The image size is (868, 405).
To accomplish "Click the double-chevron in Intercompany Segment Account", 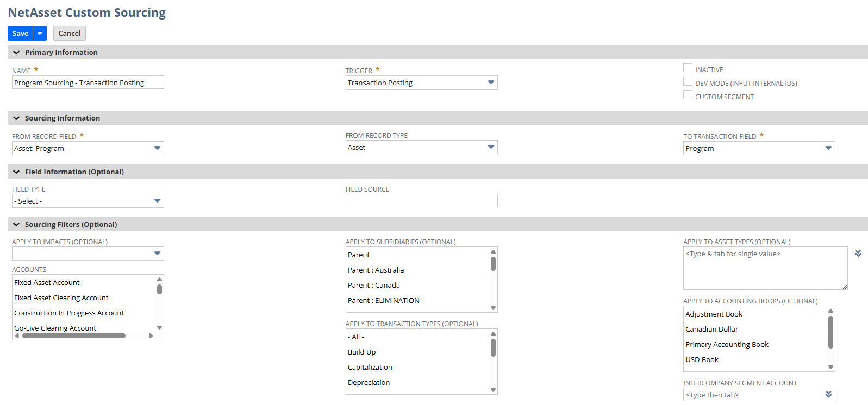I will tap(828, 395).
